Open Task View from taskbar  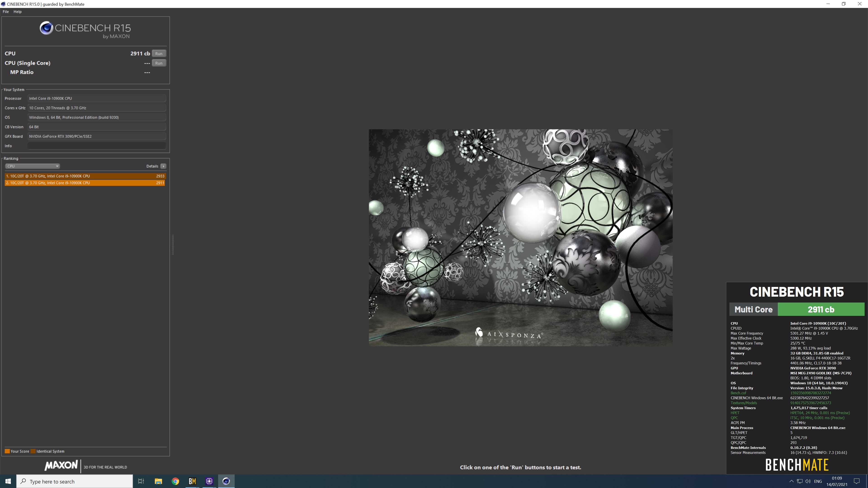click(141, 481)
